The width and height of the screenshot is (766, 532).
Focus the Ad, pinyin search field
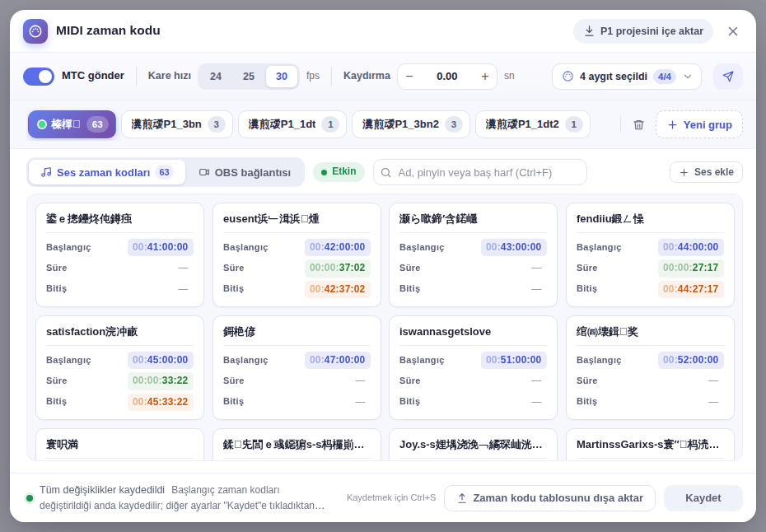point(479,172)
